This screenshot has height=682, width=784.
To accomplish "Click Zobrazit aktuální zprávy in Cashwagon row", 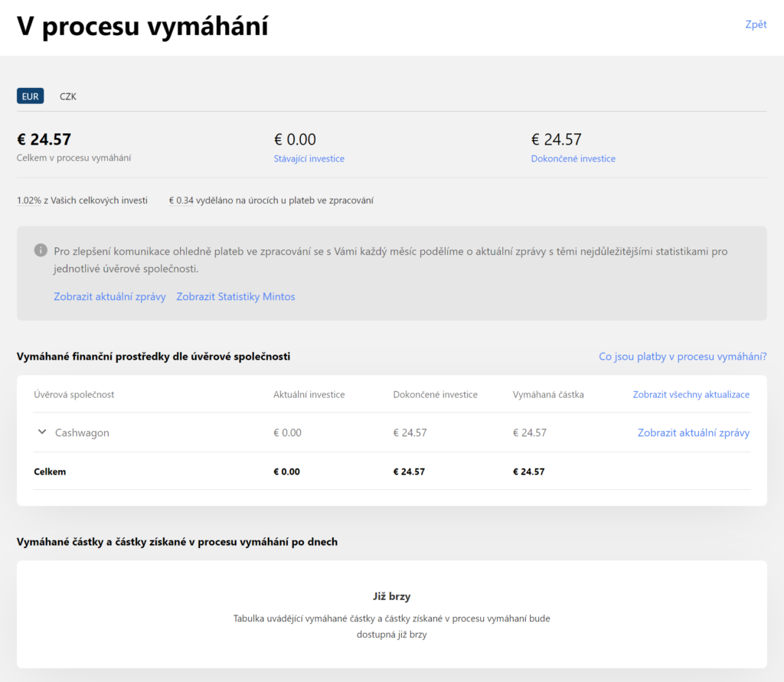I will tap(694, 433).
